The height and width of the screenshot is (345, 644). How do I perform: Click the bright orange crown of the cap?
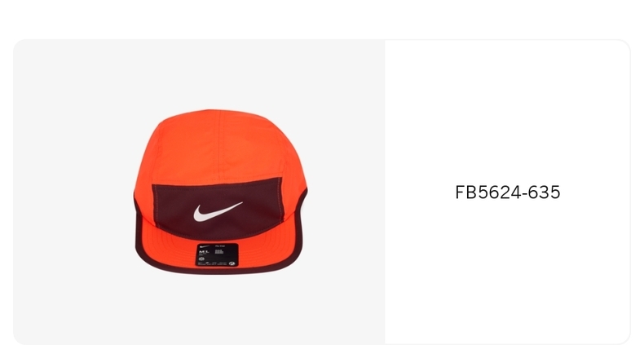[x=220, y=144]
